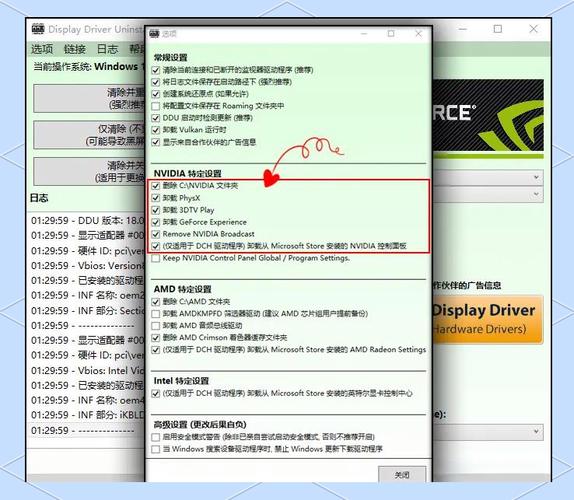The height and width of the screenshot is (500, 574).
Task: Open the partially hidden 帮助 menu
Action: [x=137, y=49]
